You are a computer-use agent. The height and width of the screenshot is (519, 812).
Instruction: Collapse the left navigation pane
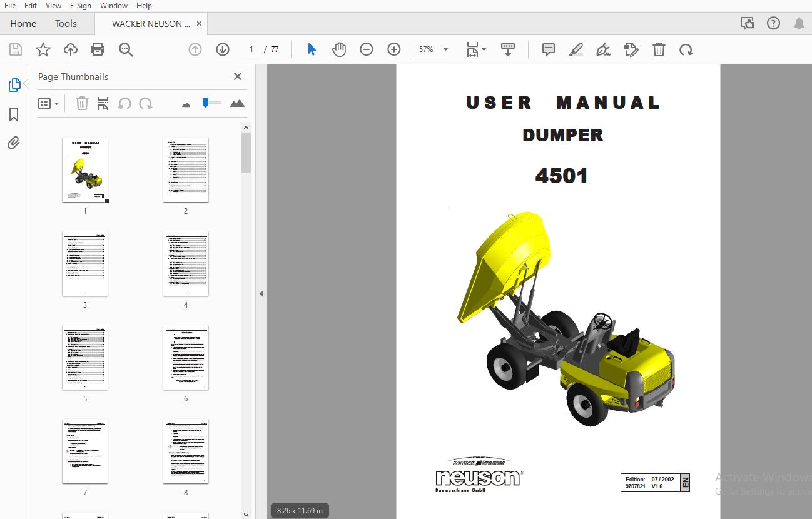[x=261, y=293]
